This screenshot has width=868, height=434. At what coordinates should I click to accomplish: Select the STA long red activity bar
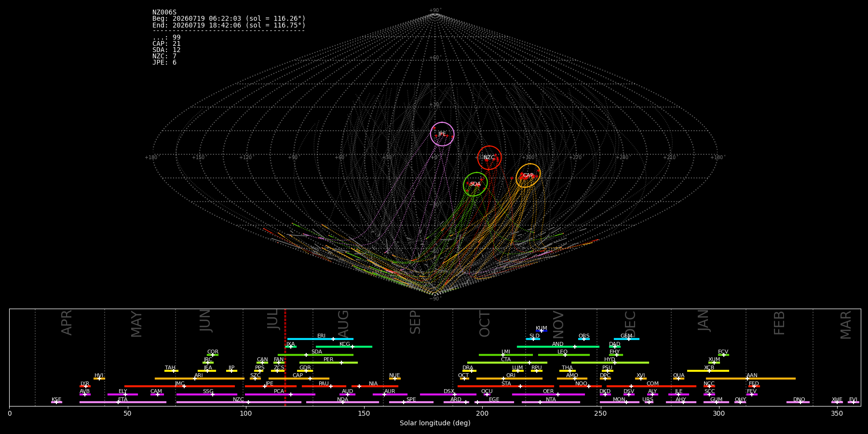pyautogui.click(x=506, y=386)
